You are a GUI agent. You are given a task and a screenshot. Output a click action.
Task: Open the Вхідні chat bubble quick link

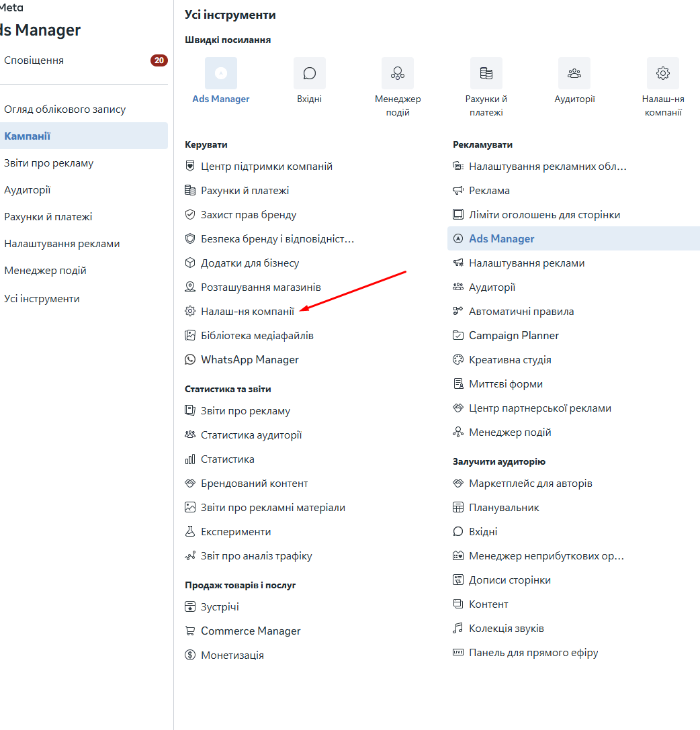(309, 73)
